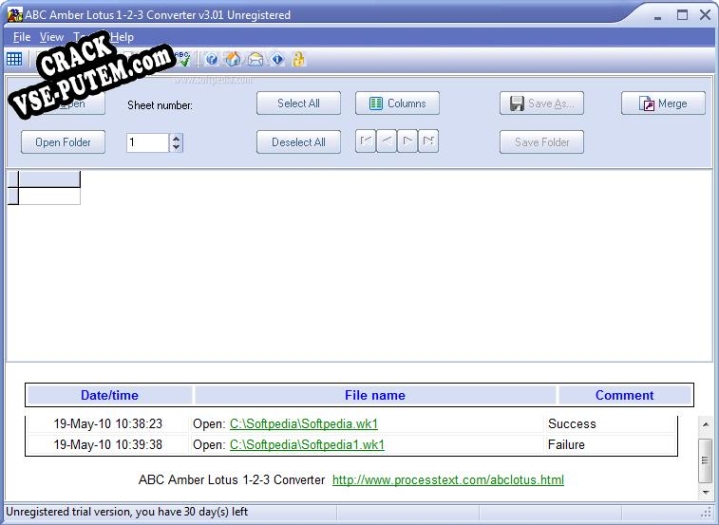Open the View menu
719x525 pixels.
point(51,37)
